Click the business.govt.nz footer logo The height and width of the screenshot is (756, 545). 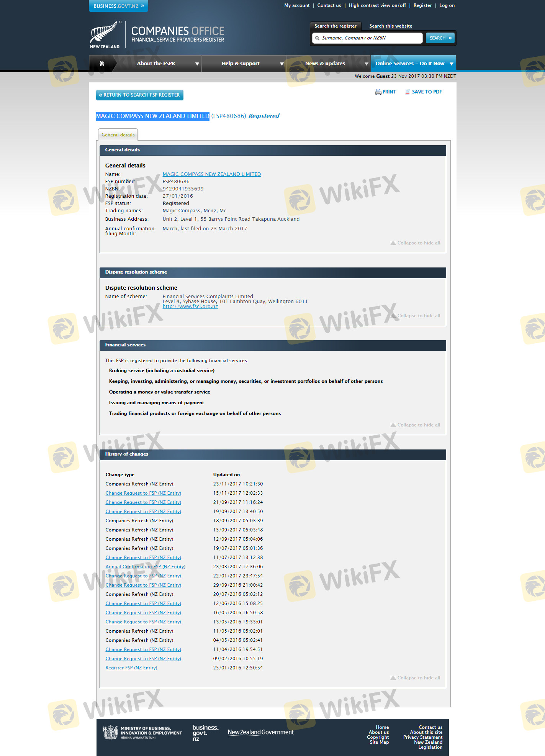coord(205,733)
